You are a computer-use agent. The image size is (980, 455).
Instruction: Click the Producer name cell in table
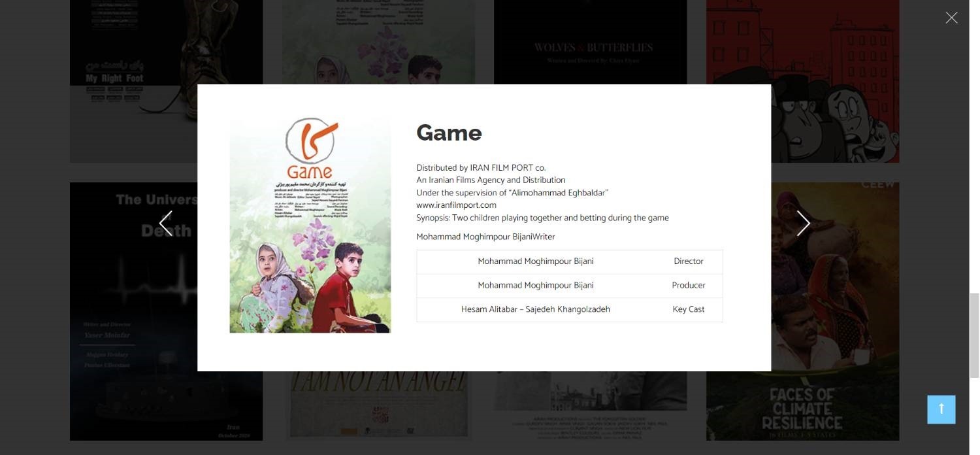[x=536, y=286]
